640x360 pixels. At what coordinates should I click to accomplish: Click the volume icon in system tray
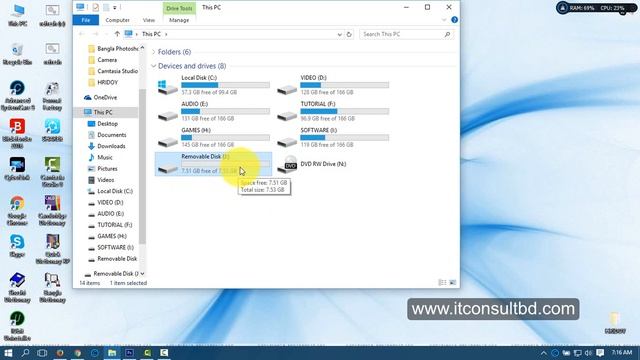[x=588, y=353]
